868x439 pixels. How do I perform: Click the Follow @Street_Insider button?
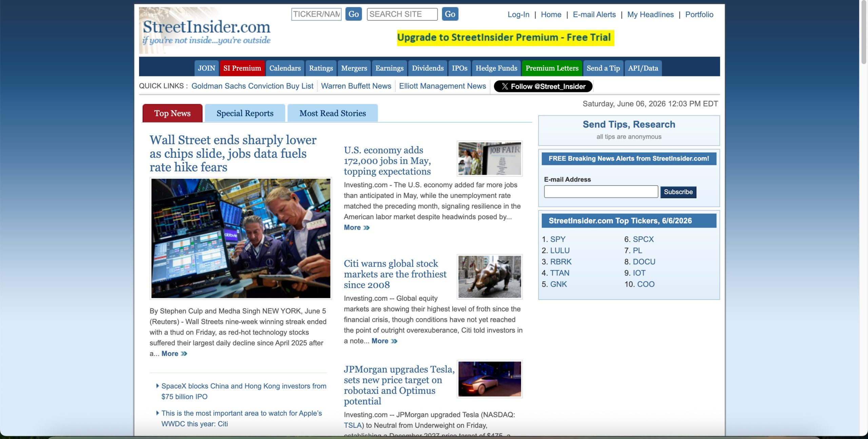pyautogui.click(x=543, y=87)
